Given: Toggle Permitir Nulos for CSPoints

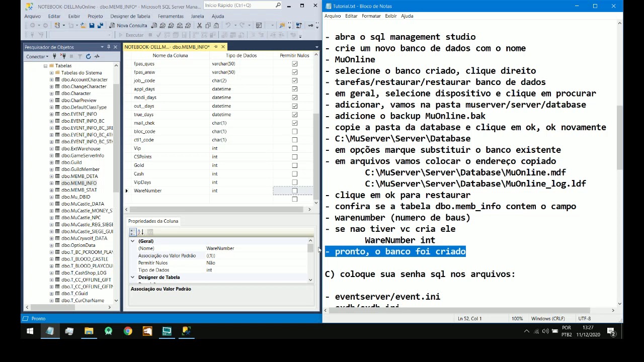Looking at the screenshot, I should [x=295, y=157].
